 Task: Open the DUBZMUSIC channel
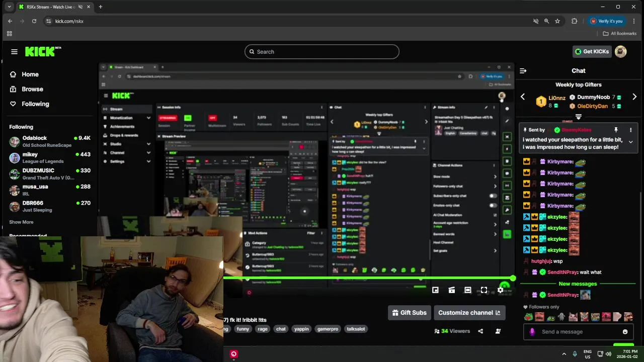pyautogui.click(x=49, y=174)
